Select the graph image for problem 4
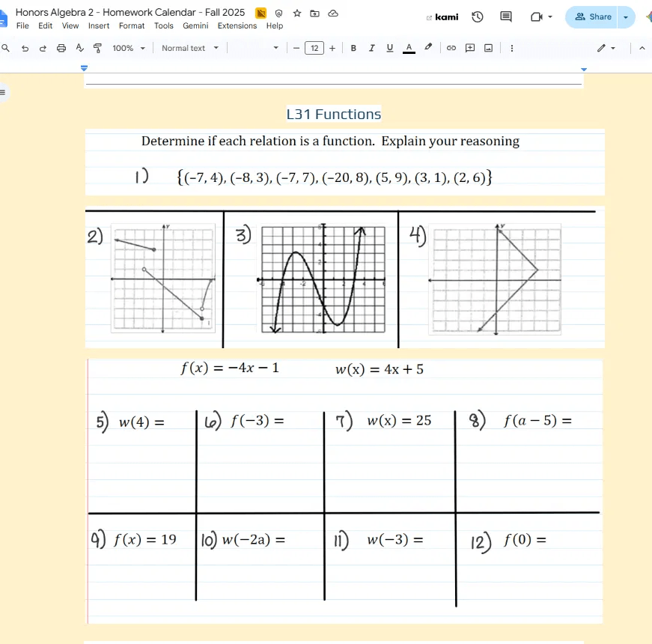Image resolution: width=652 pixels, height=644 pixels. click(x=495, y=279)
